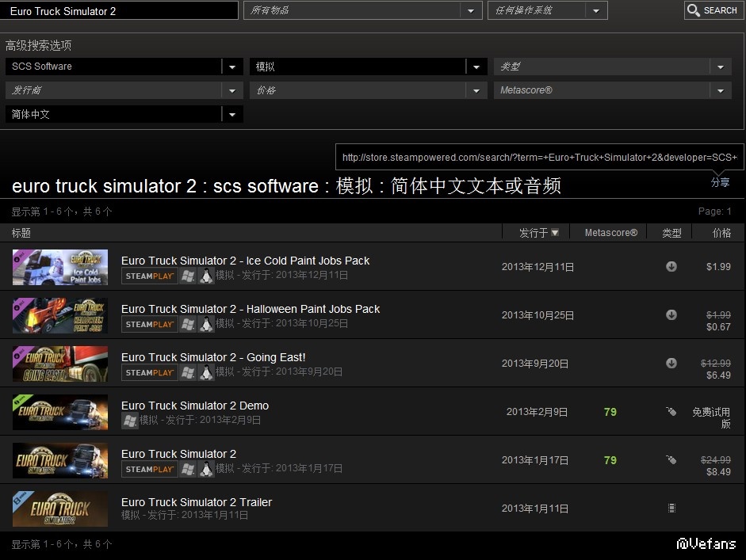Click the video type icon for Trailer row
The height and width of the screenshot is (560, 746).
point(671,508)
